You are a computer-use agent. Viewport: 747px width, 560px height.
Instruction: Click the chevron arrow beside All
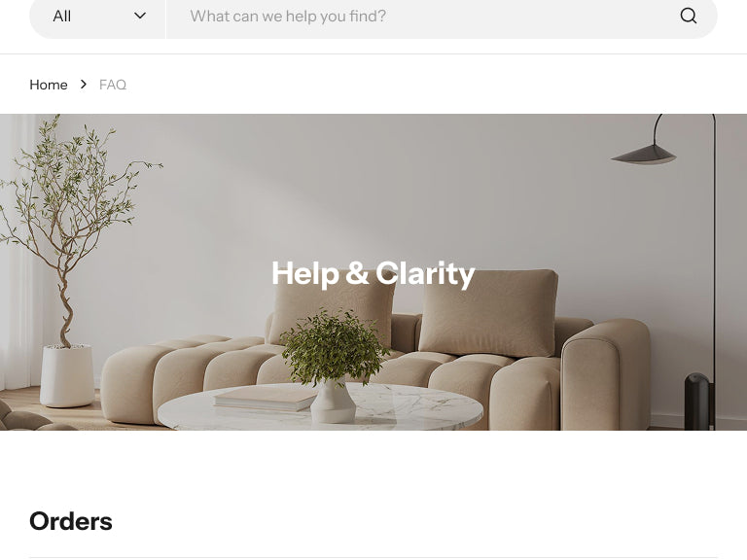click(x=140, y=16)
